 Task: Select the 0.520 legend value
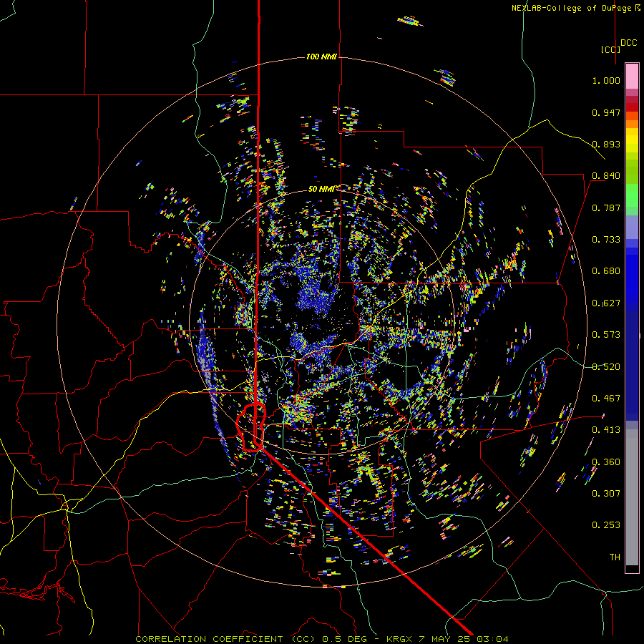click(606, 367)
